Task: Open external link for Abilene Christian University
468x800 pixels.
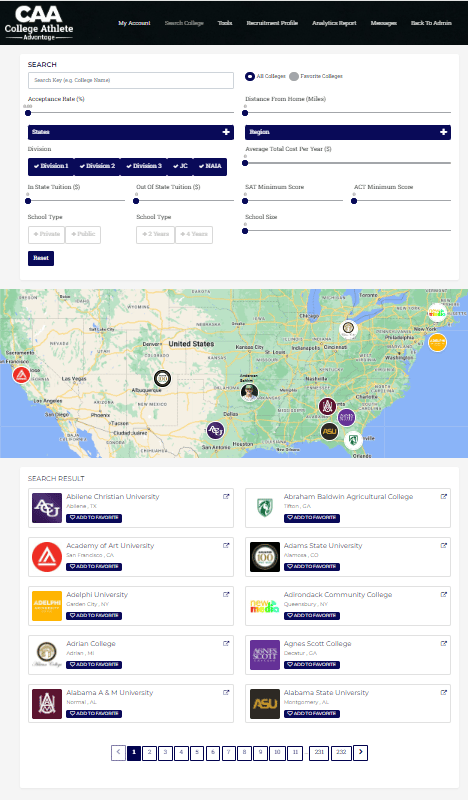Action: click(226, 496)
